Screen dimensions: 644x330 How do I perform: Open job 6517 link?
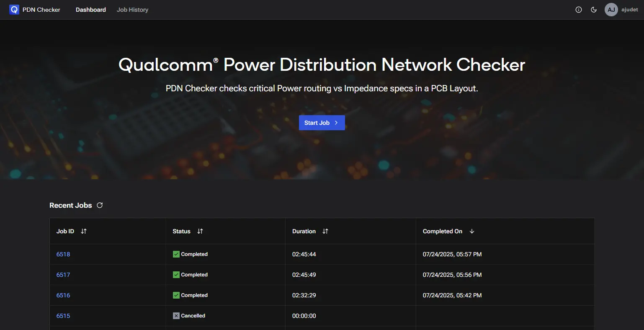coord(63,275)
